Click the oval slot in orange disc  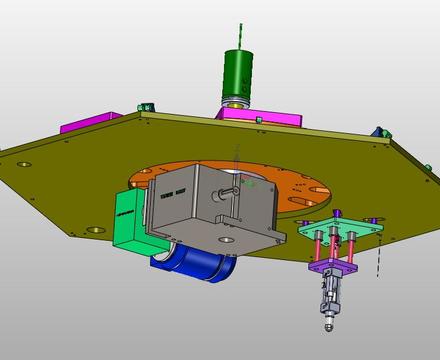[x=302, y=202]
